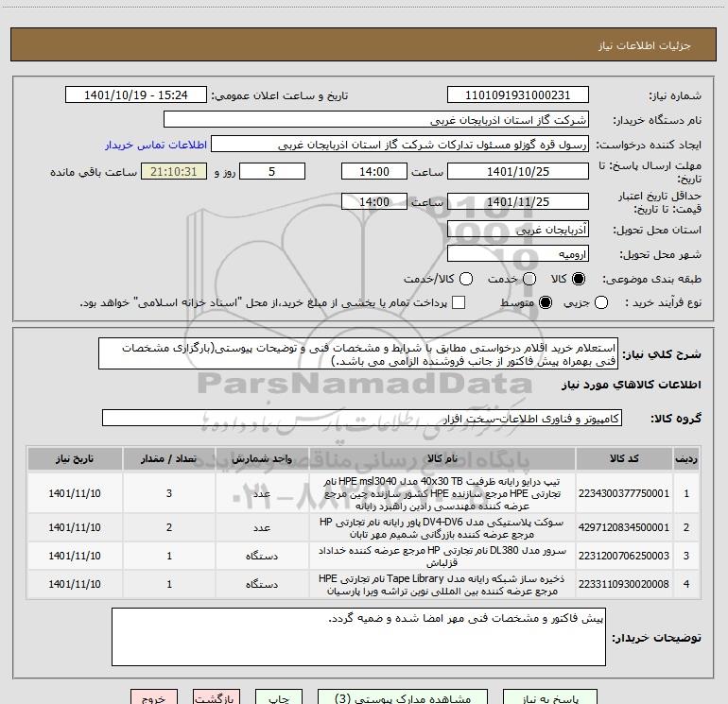Toggle Islamic treasury bonds payment checkbox
Screen dimensions: 728x704
tap(459, 302)
